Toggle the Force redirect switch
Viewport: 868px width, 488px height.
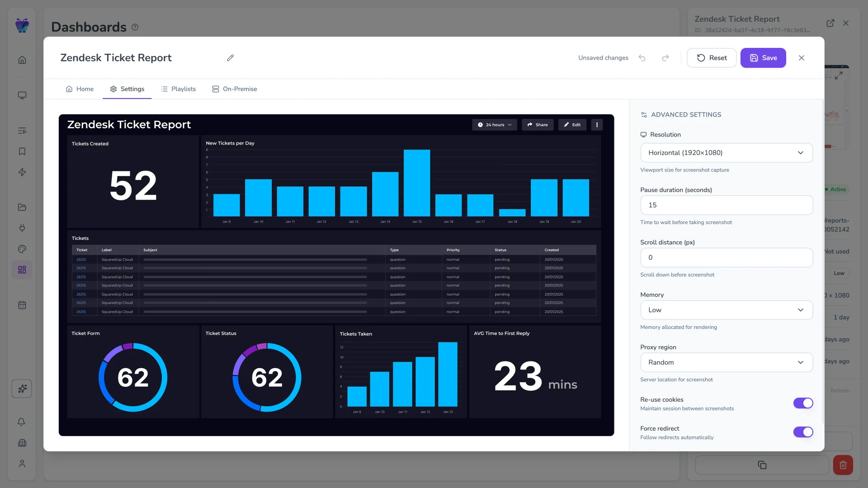pyautogui.click(x=803, y=432)
